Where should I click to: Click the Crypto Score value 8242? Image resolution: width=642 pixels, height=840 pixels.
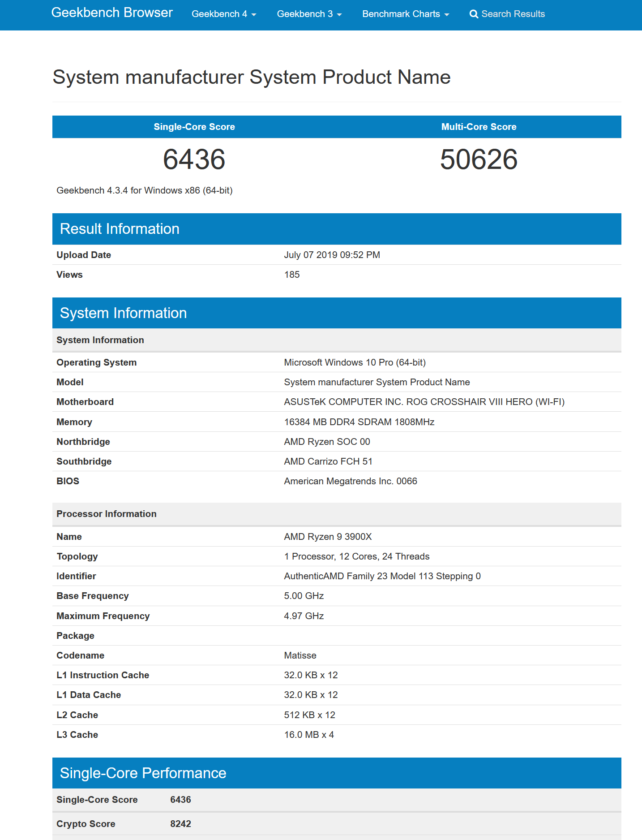pos(180,824)
